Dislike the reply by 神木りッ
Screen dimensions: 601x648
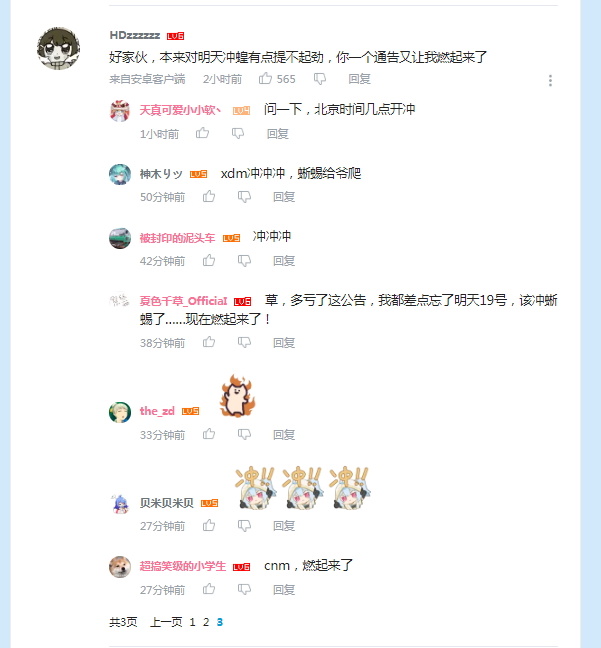pyautogui.click(x=244, y=197)
